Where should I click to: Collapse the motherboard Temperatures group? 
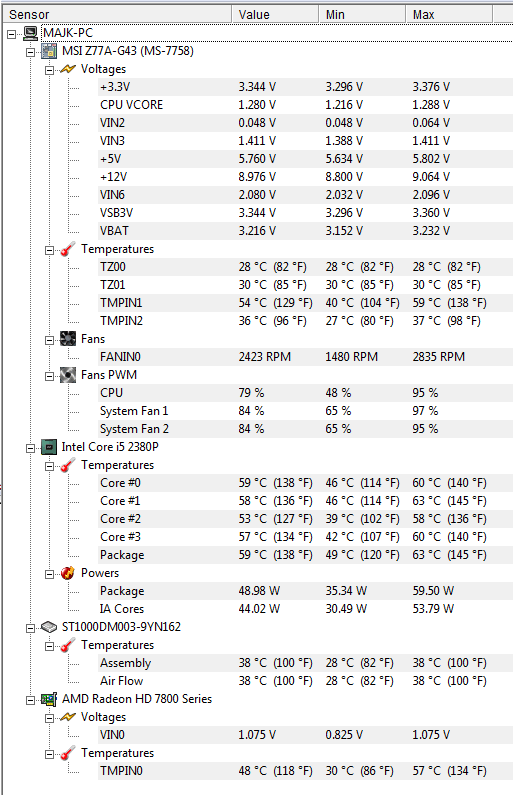click(49, 250)
